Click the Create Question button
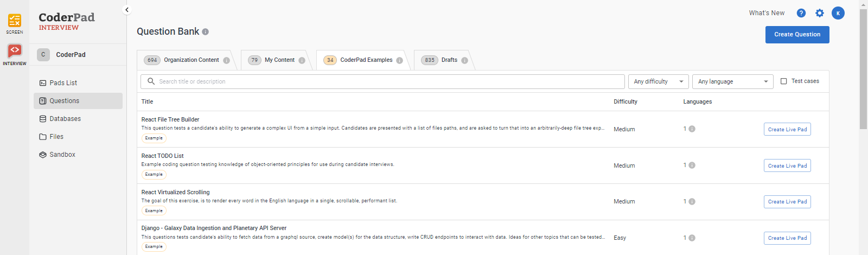 point(797,35)
